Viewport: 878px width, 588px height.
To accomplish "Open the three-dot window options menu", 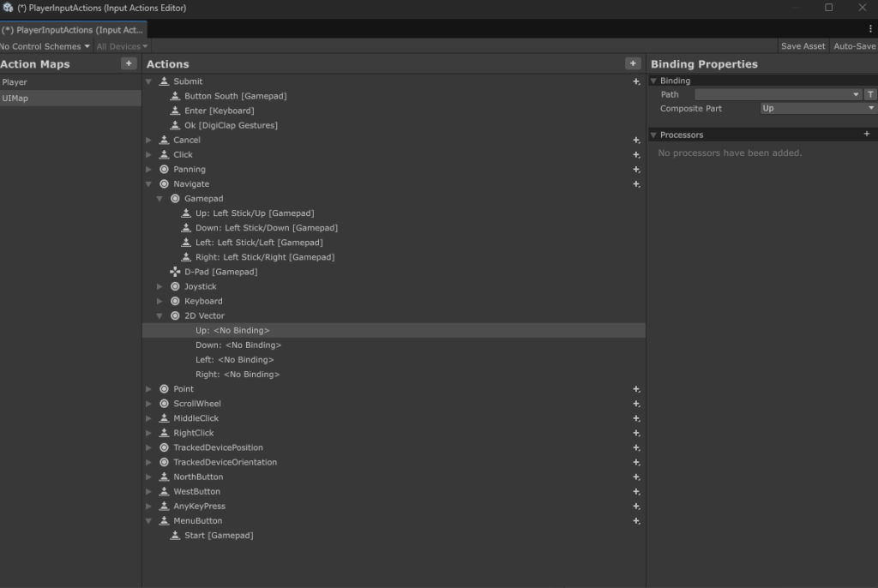I will (870, 29).
